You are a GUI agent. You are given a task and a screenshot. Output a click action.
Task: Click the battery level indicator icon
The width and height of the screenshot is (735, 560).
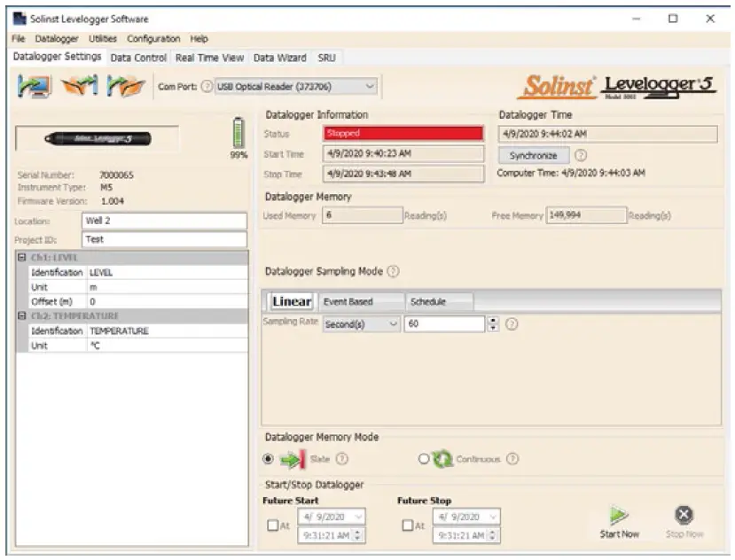pyautogui.click(x=238, y=133)
